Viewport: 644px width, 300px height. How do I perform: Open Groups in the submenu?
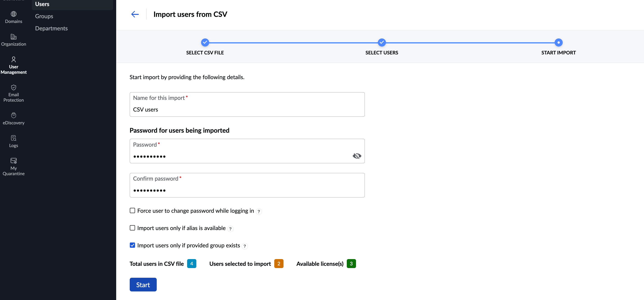coord(44,16)
